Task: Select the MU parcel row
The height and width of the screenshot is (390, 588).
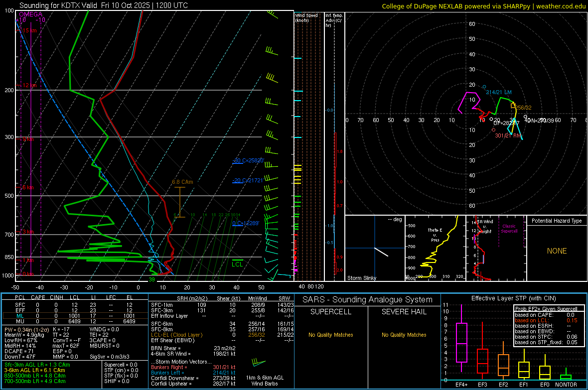Action: coord(75,321)
